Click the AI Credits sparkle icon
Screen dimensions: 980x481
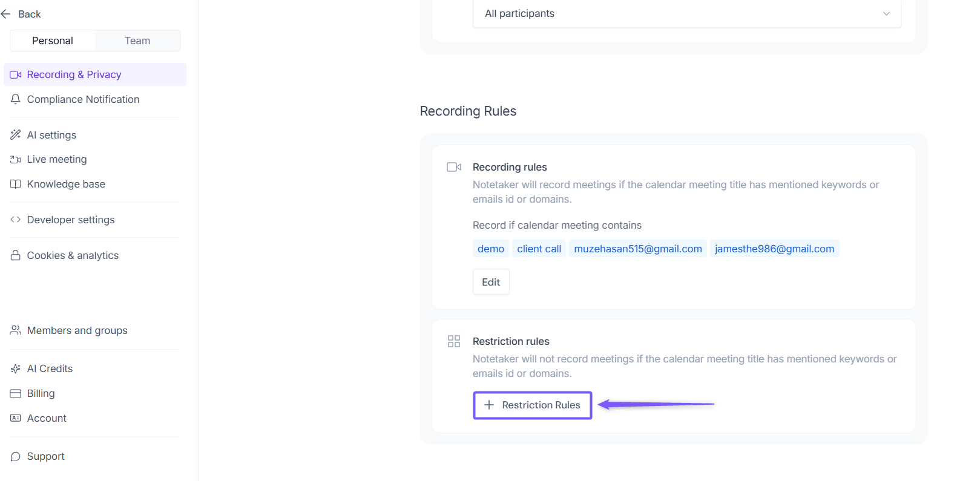coord(16,369)
